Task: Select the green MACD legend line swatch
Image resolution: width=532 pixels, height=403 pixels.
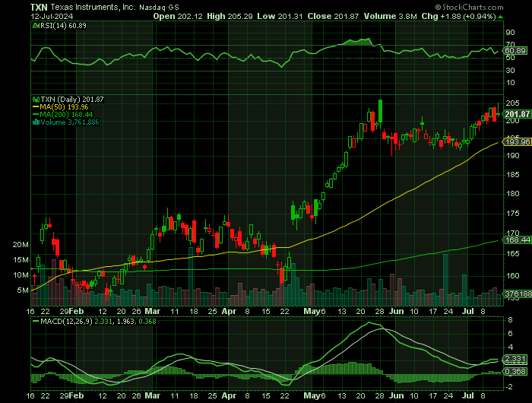Action: (36, 321)
